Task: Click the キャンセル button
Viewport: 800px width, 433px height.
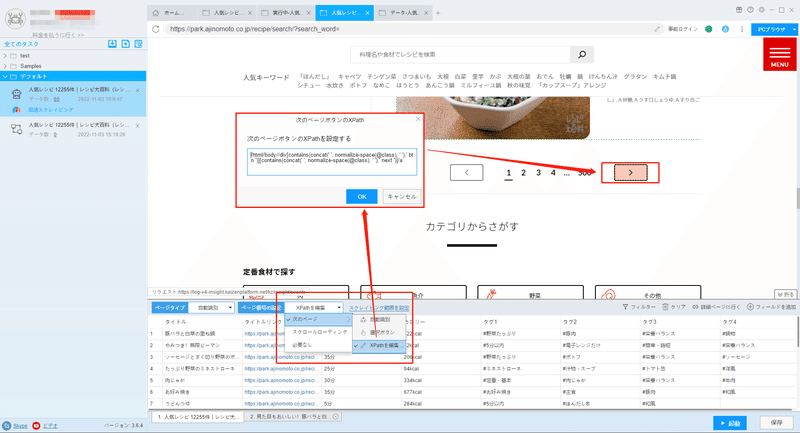Action: click(402, 196)
